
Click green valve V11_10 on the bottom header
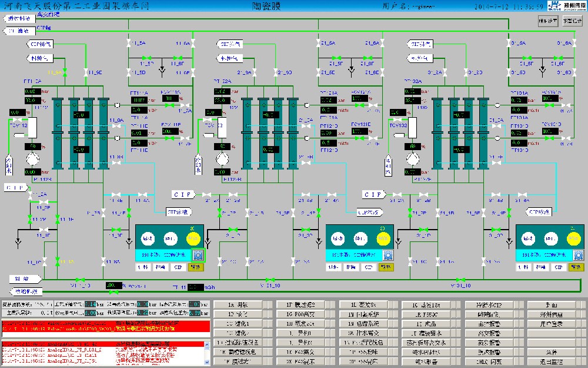click(80, 280)
